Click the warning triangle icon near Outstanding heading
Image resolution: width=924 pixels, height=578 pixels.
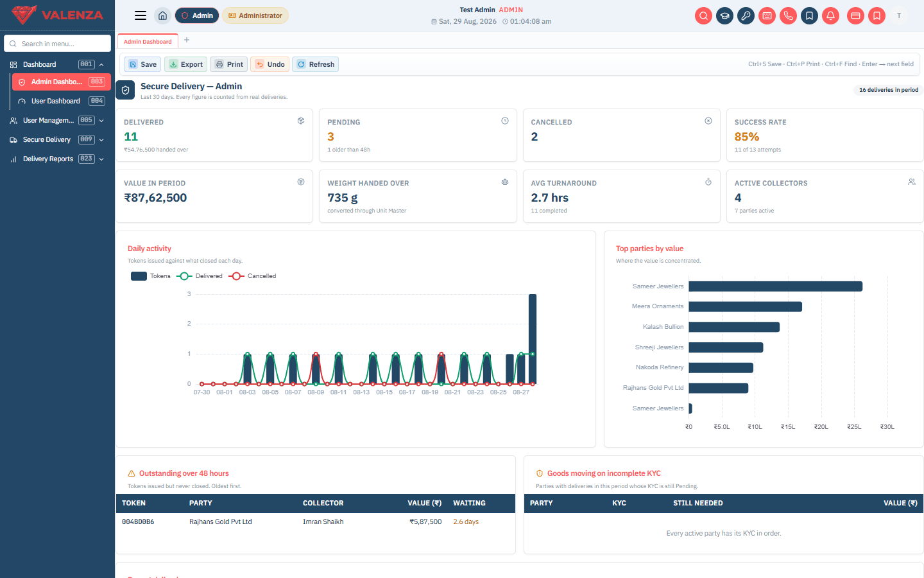tap(132, 473)
